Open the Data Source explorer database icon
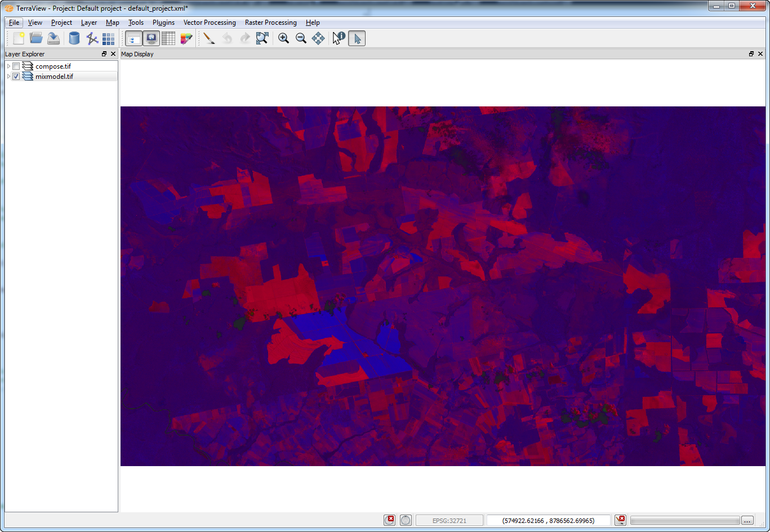The width and height of the screenshot is (770, 532). click(74, 38)
